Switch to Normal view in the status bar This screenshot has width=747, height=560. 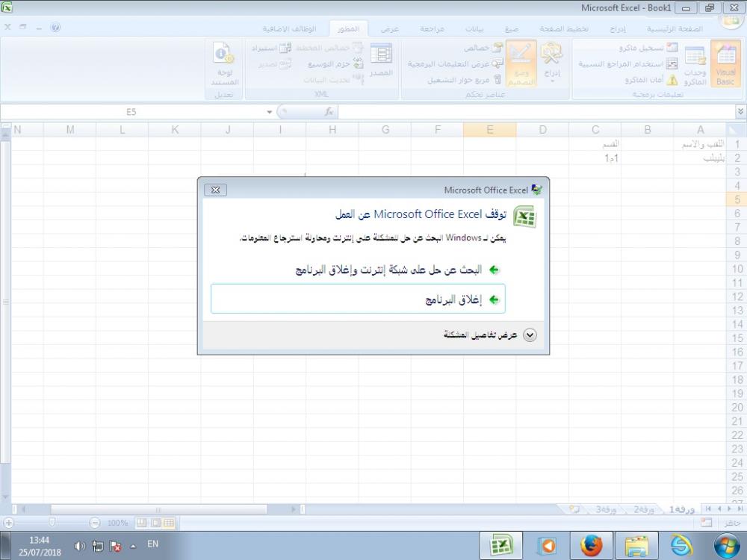tap(169, 523)
